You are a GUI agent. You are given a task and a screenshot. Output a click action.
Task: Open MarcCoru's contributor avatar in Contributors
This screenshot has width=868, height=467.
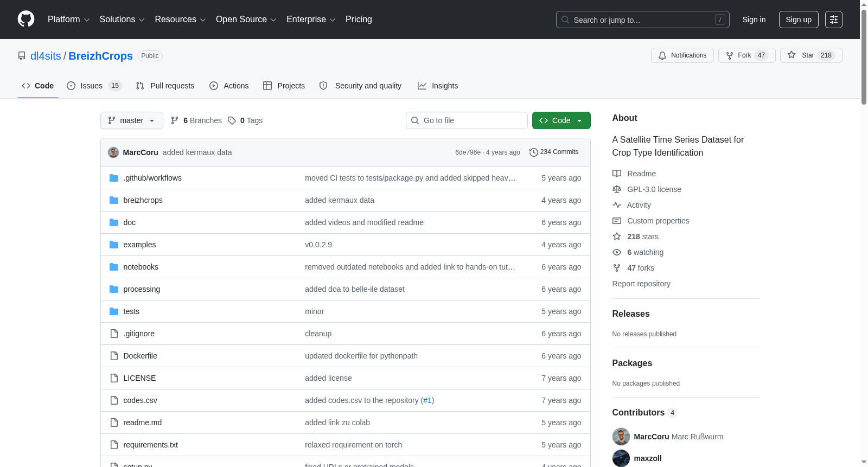point(621,437)
